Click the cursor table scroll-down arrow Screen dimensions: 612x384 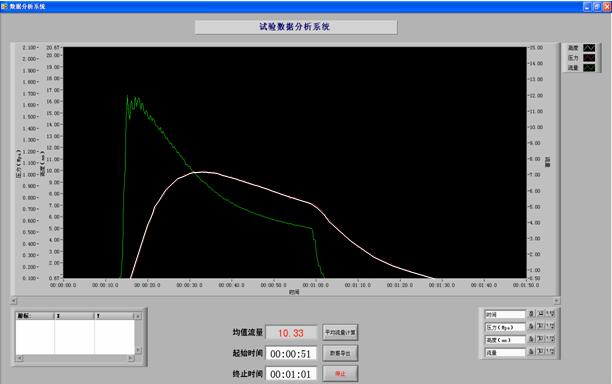click(138, 350)
